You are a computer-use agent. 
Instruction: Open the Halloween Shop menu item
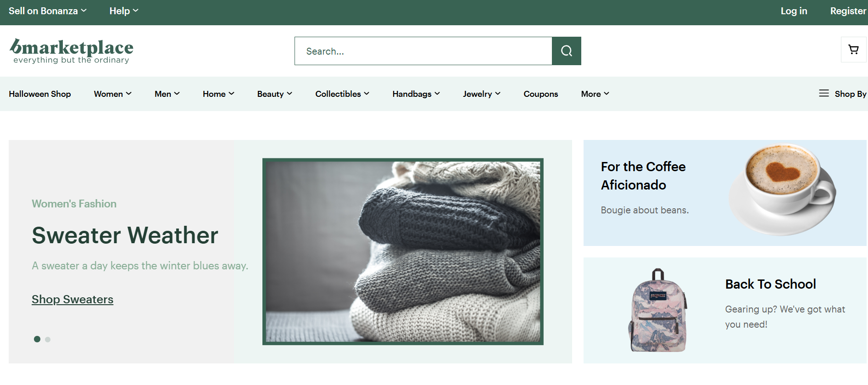(x=40, y=94)
